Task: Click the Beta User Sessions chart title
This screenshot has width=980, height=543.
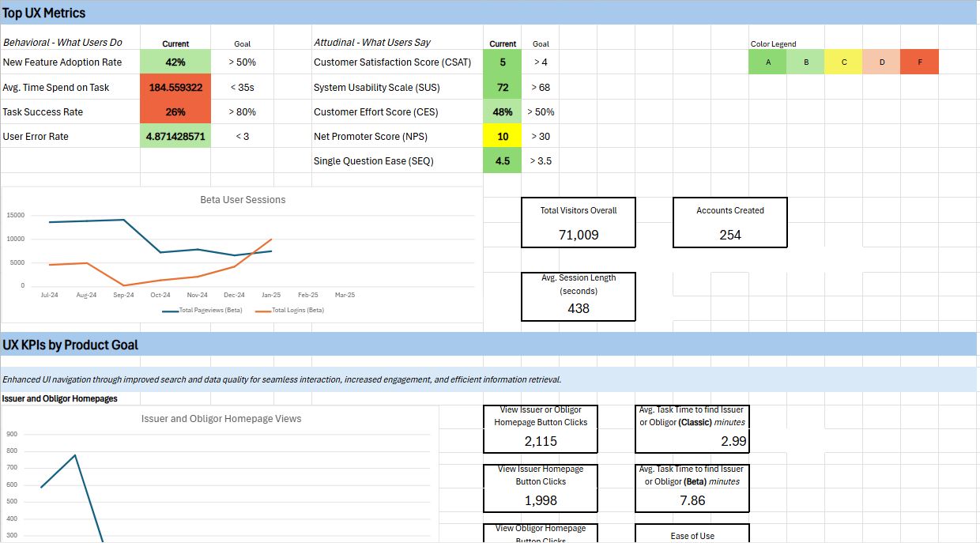Action: click(x=243, y=200)
